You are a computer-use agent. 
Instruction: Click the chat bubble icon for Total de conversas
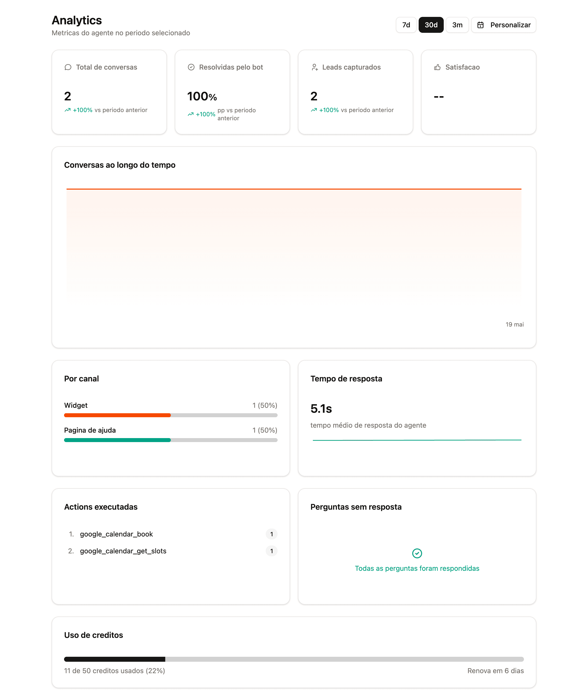[x=68, y=67]
